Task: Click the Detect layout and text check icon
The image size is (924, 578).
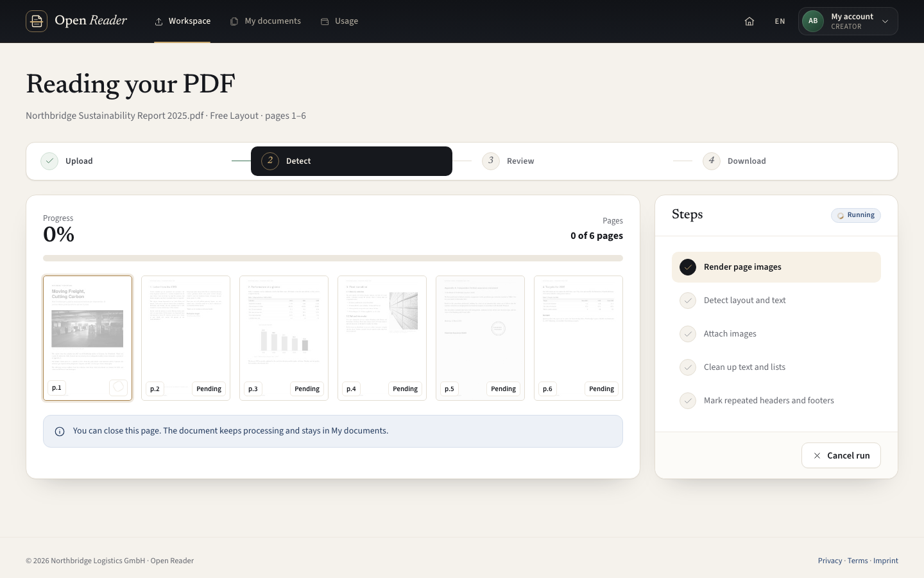Action: click(x=688, y=301)
